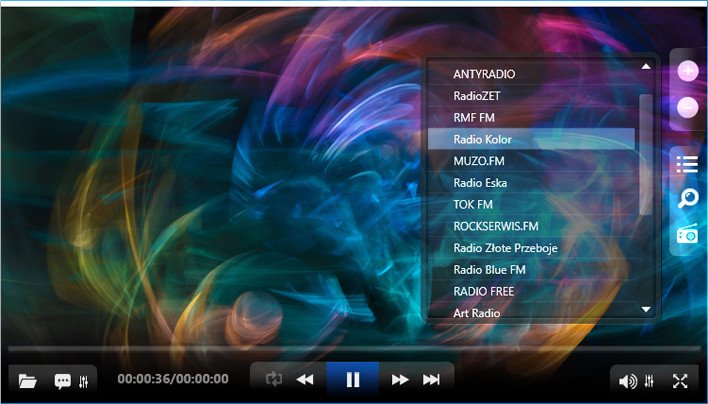This screenshot has height=404, width=708.
Task: Click the station list scroll-up arrow
Action: (x=646, y=67)
